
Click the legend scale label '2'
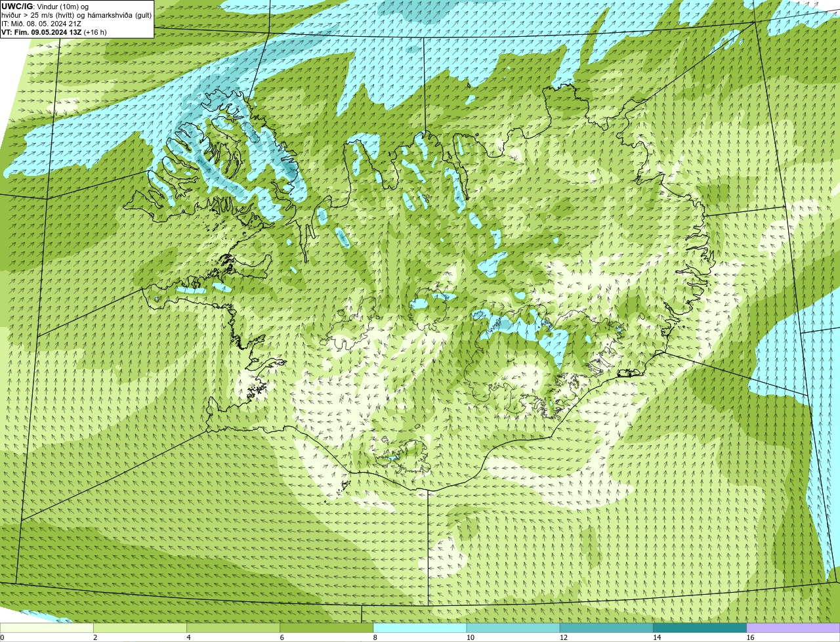[x=95, y=637]
